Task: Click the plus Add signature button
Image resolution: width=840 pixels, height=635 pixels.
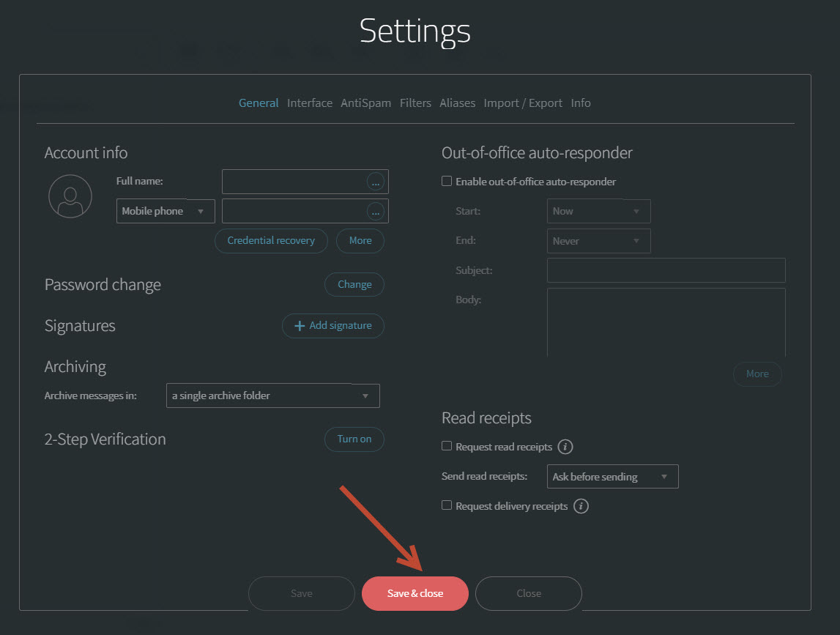Action: click(333, 326)
